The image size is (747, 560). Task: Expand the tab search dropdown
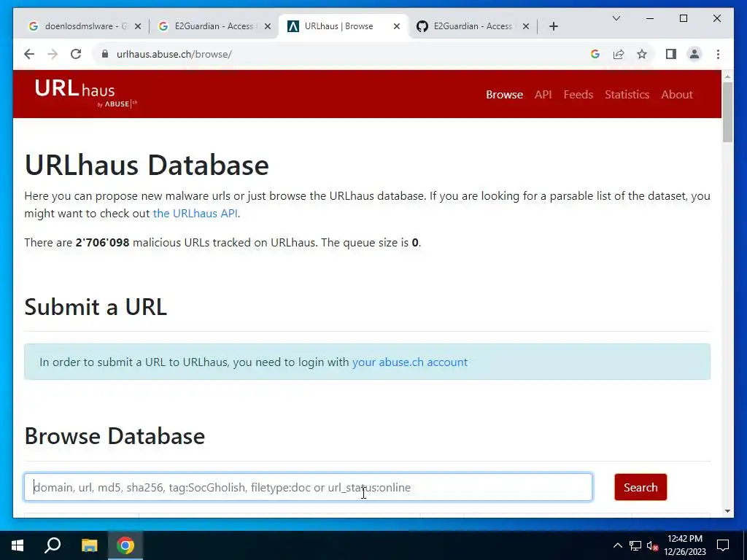coord(616,18)
